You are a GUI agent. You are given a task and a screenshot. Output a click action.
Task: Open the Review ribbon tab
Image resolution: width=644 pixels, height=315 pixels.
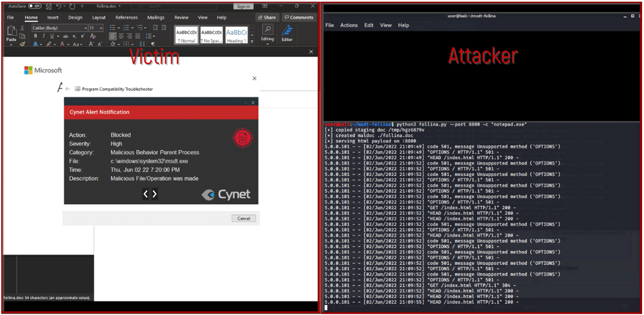tap(181, 18)
